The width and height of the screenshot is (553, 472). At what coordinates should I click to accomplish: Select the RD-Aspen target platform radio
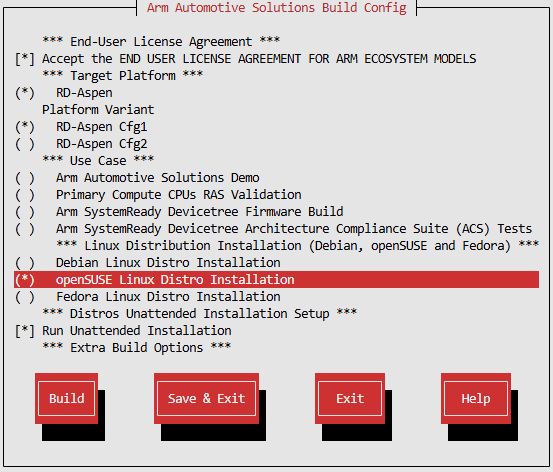coord(25,93)
